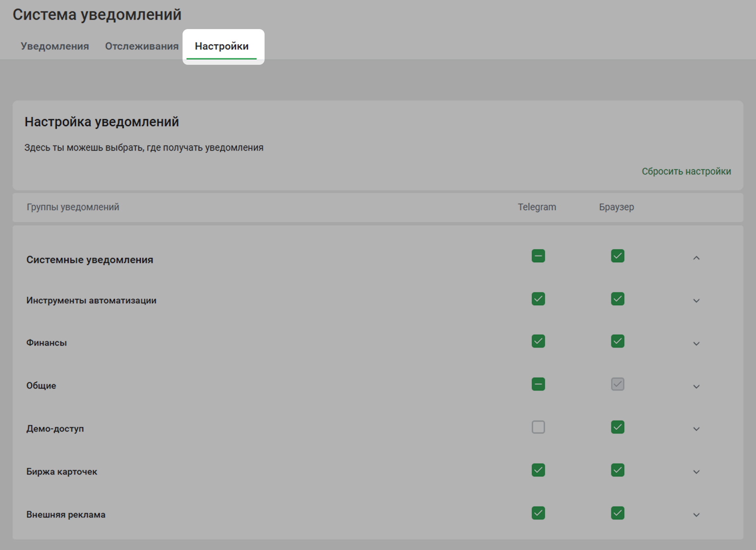Click the Демо-доступ group row label

[55, 429]
